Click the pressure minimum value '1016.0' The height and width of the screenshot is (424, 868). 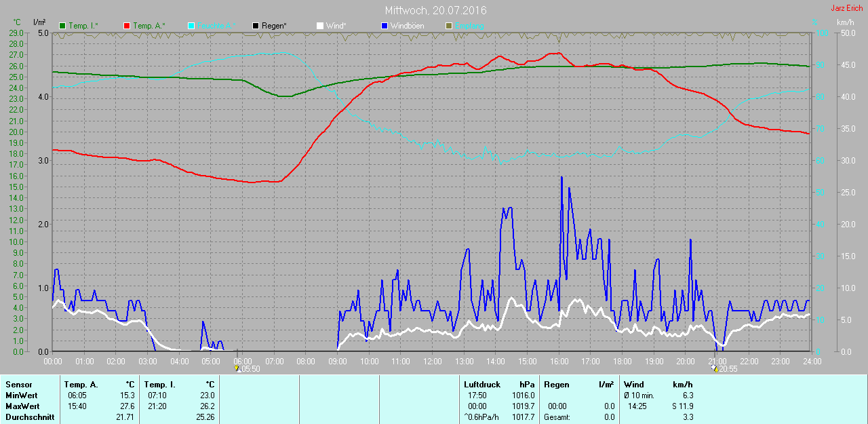pos(524,396)
